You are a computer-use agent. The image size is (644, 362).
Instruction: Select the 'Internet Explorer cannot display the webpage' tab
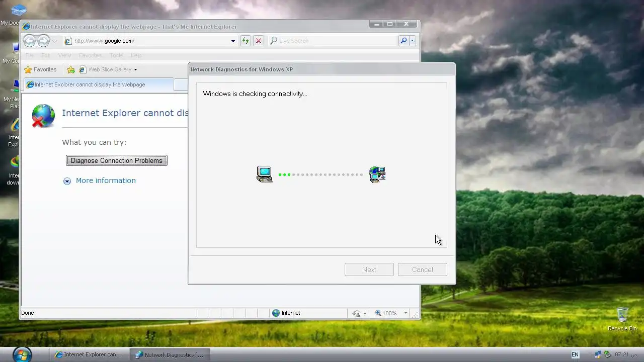pyautogui.click(x=99, y=84)
